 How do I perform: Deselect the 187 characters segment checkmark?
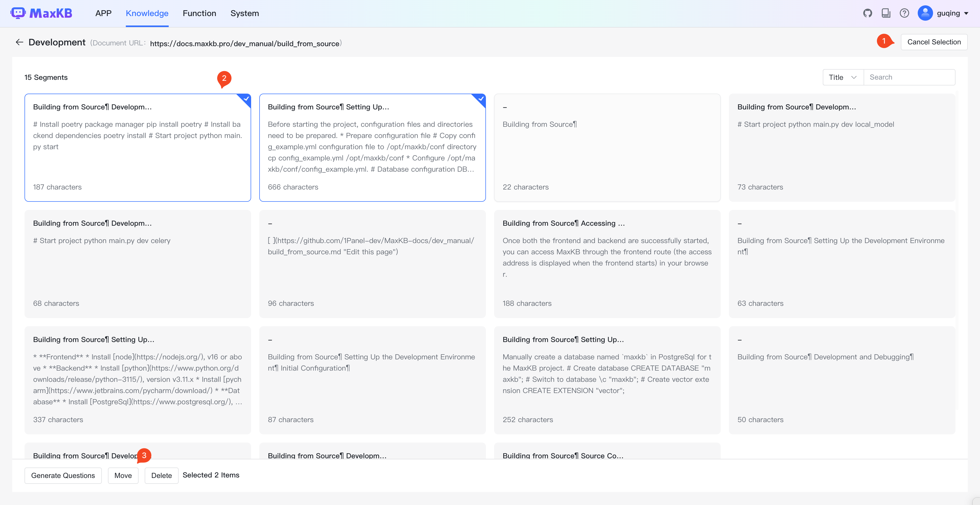coord(246,99)
